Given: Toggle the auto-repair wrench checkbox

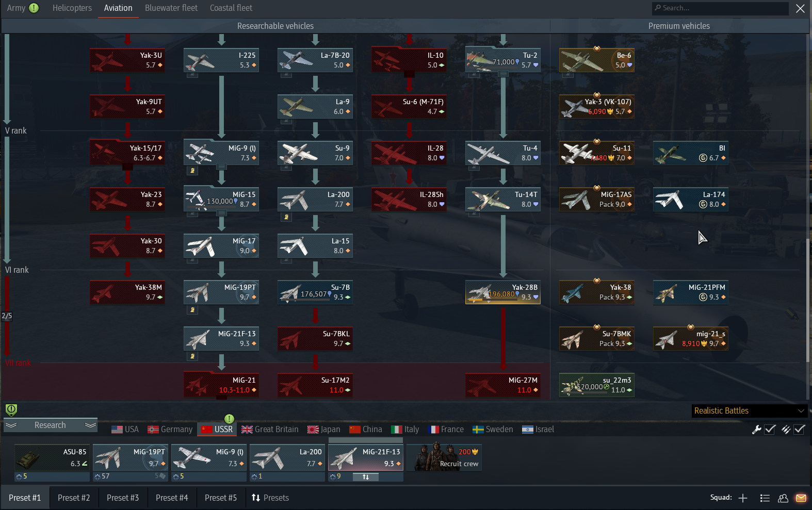Looking at the screenshot, I should (770, 429).
